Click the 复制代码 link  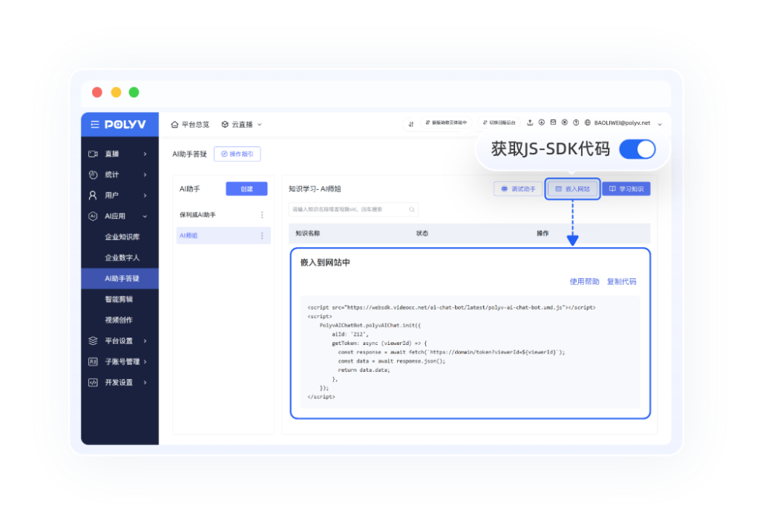(x=621, y=282)
